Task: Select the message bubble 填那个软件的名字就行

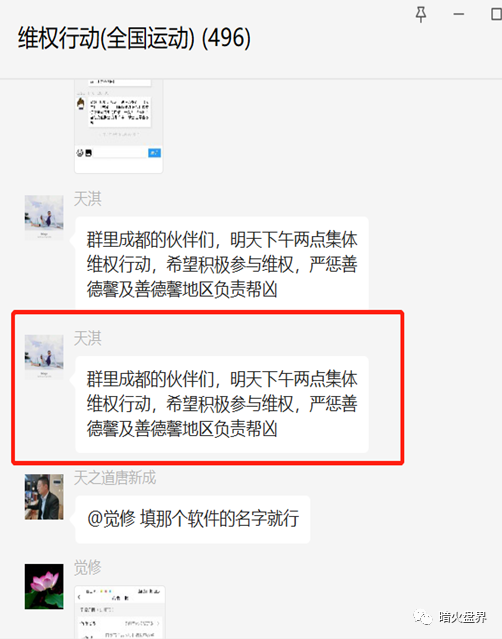Action: 193,519
